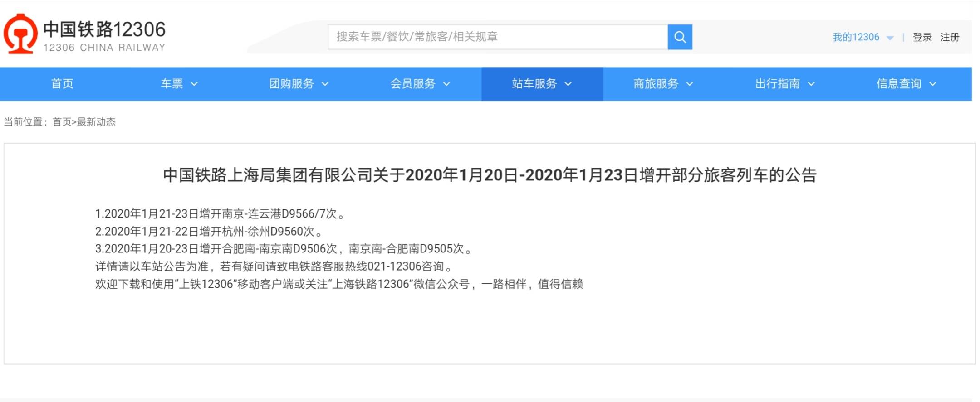Focus the ticket search input field
Image resolution: width=980 pixels, height=402 pixels.
pos(498,37)
